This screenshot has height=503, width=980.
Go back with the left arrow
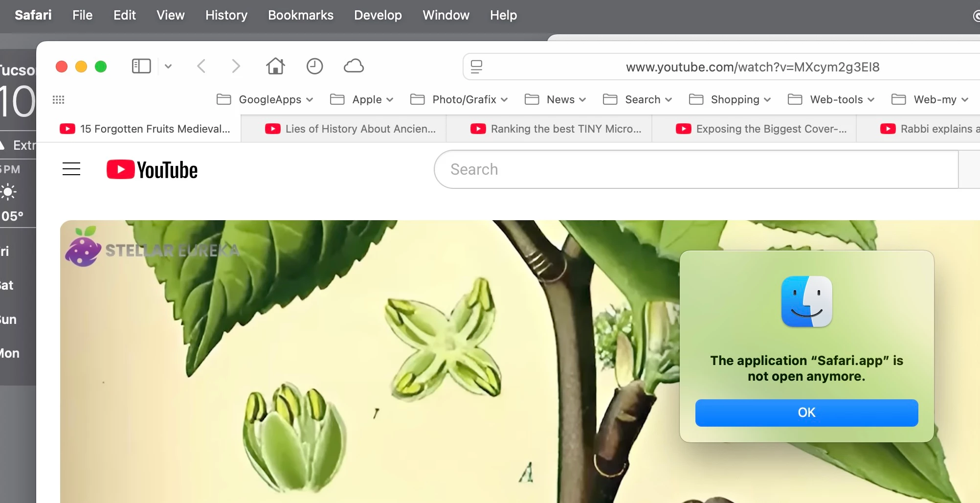(x=201, y=66)
